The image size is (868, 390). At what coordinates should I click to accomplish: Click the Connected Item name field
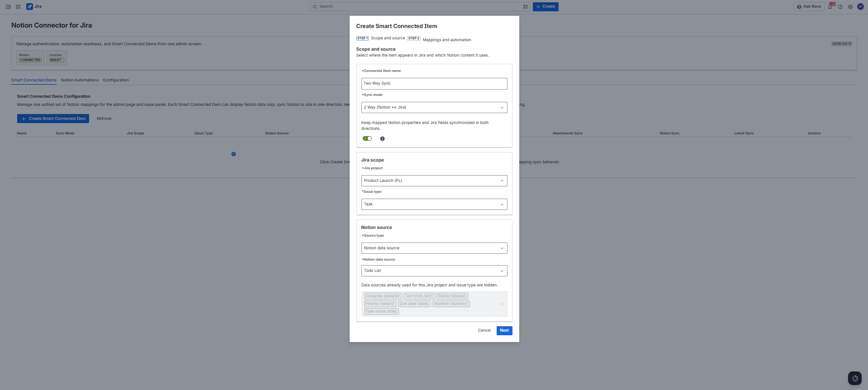tap(434, 83)
